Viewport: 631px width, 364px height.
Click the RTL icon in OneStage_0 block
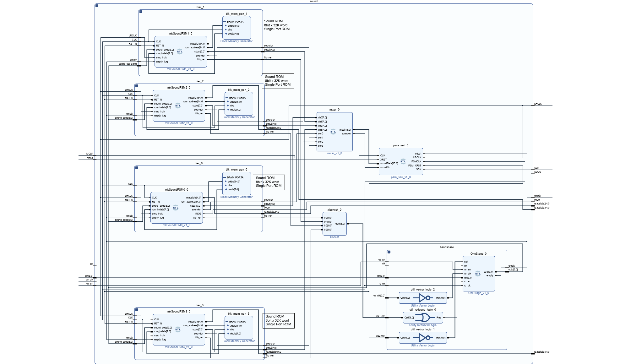click(x=478, y=274)
